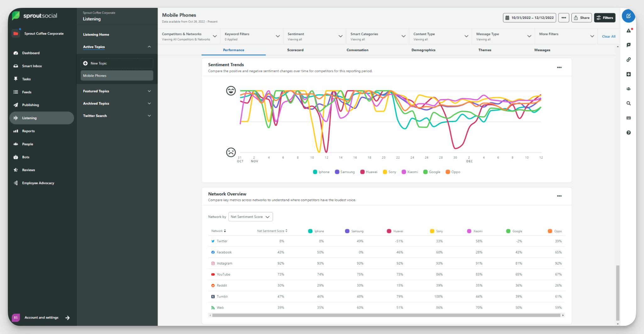Image resolution: width=644 pixels, height=334 pixels.
Task: Toggle Google series in chart legend
Action: (x=432, y=172)
